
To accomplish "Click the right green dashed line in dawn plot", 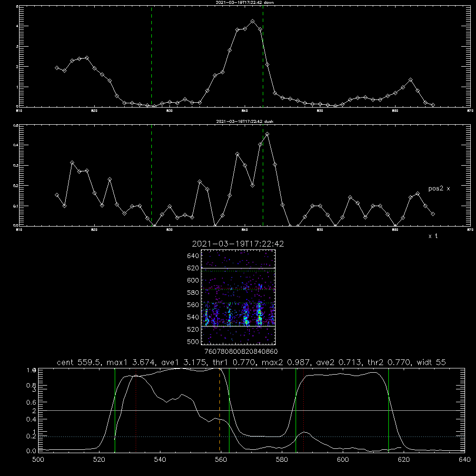I will (x=263, y=56).
